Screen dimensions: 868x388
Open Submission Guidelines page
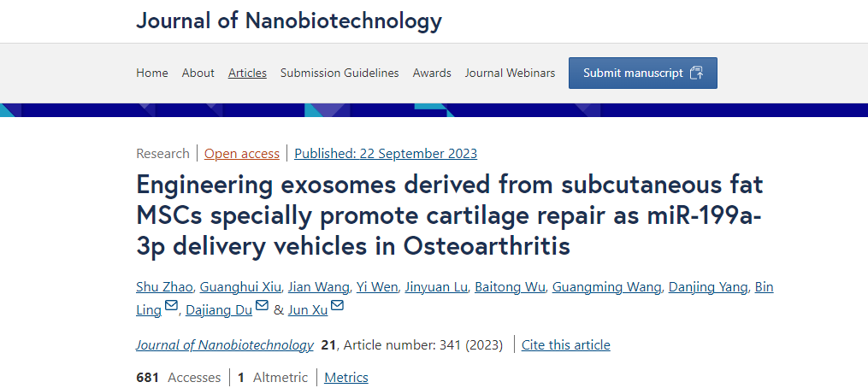(340, 73)
